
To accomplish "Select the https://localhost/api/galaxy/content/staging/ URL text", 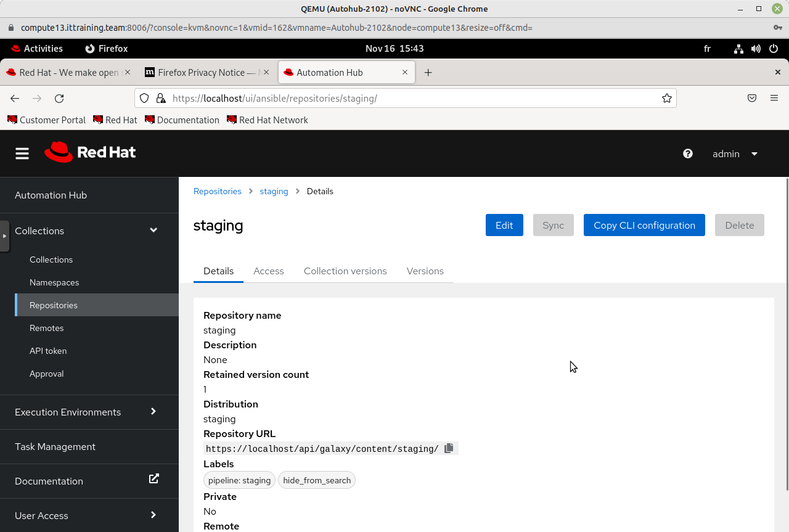I will click(x=322, y=449).
